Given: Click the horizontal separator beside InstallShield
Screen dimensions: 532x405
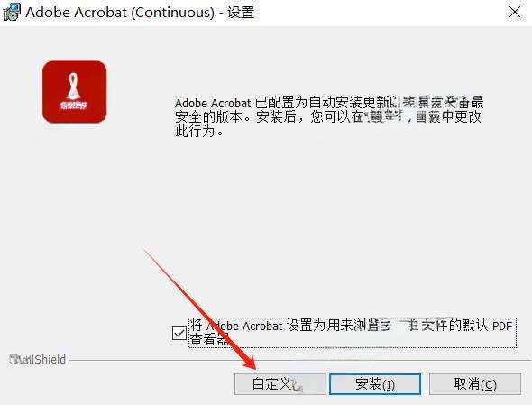Looking at the screenshot, I should point(299,360).
